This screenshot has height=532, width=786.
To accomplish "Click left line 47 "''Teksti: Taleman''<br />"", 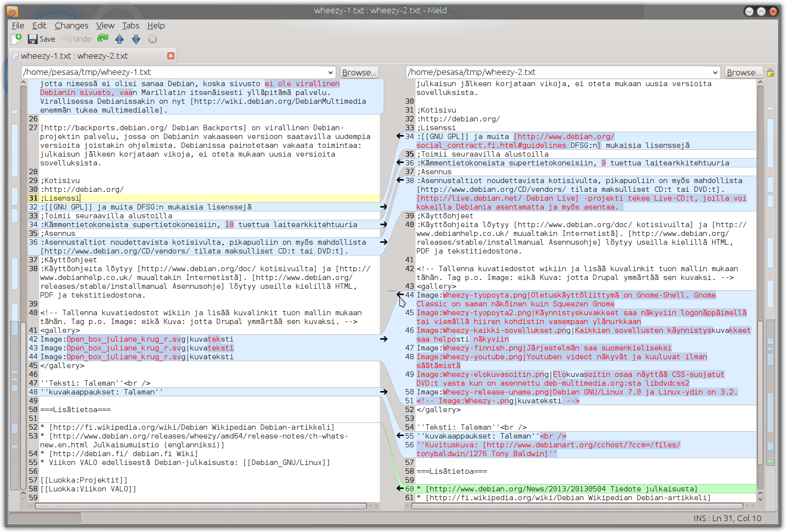I will (95, 383).
